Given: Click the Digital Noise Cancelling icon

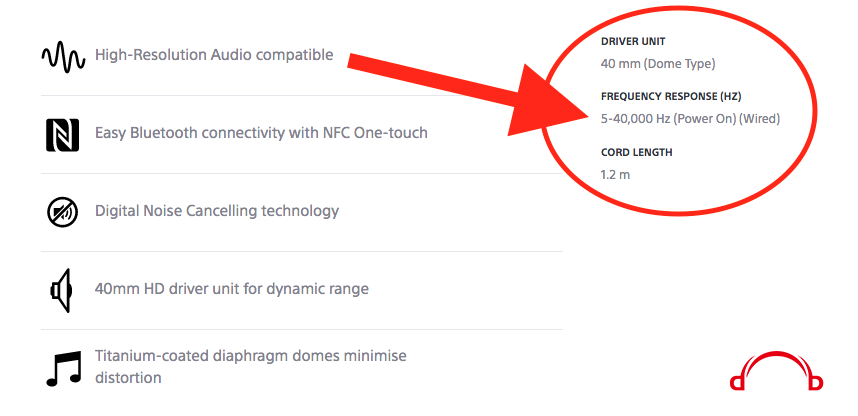Looking at the screenshot, I should click(62, 212).
